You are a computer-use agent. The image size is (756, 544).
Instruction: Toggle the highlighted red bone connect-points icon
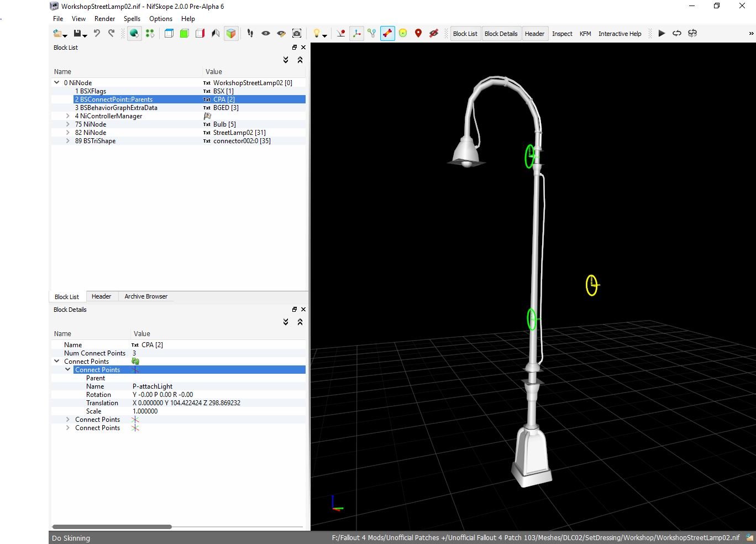(x=387, y=34)
